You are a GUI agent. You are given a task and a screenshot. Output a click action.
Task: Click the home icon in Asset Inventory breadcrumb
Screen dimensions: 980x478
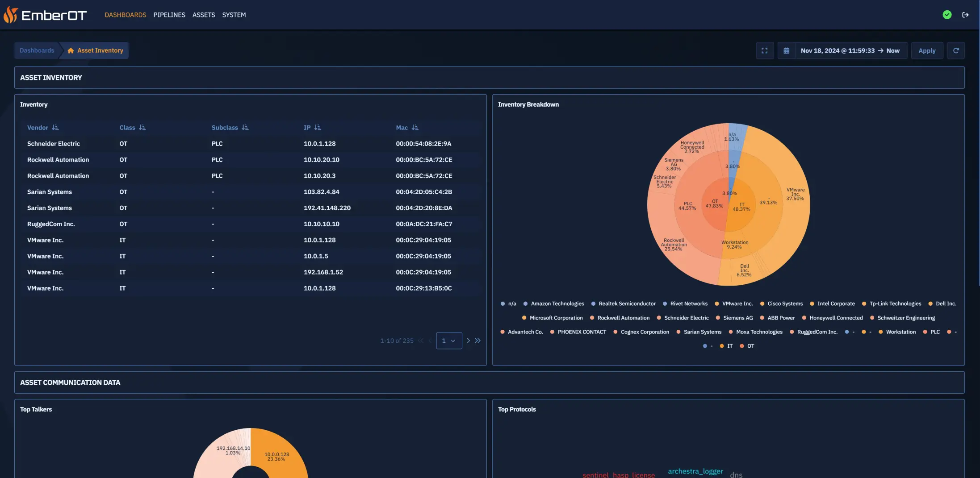click(71, 50)
